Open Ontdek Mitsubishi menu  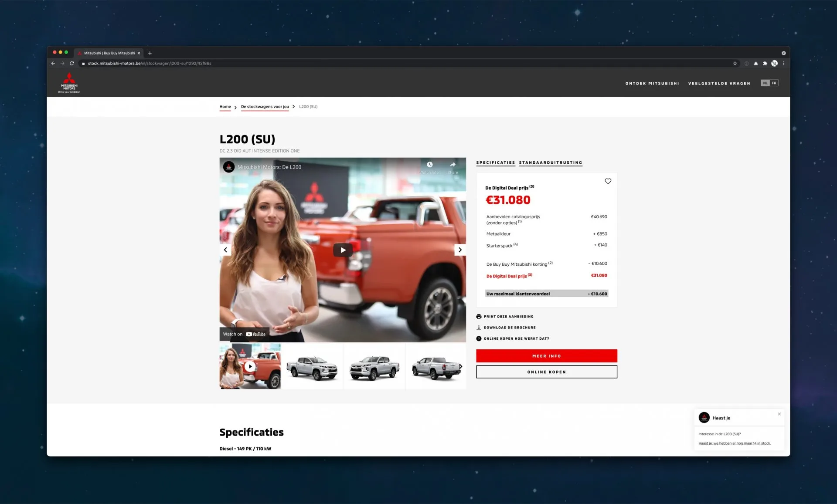pos(652,83)
